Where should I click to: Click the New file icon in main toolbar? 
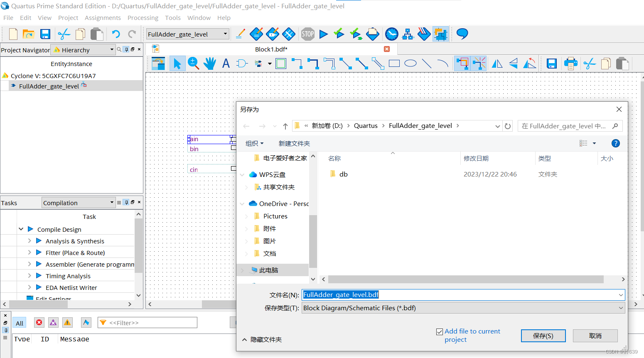[x=13, y=34]
